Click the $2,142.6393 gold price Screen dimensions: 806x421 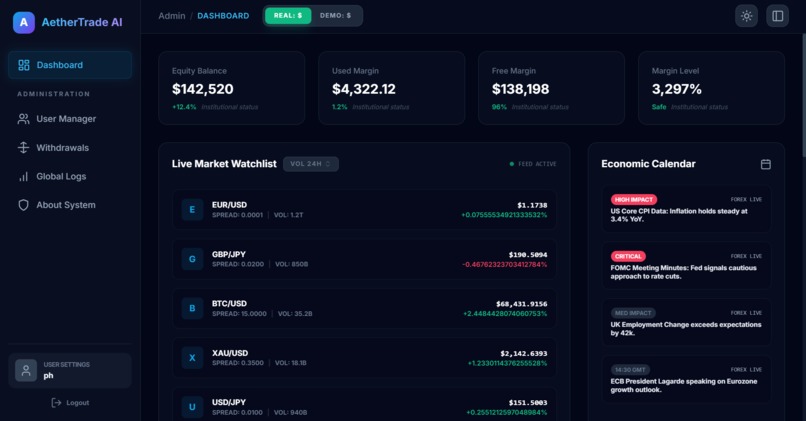click(x=524, y=353)
